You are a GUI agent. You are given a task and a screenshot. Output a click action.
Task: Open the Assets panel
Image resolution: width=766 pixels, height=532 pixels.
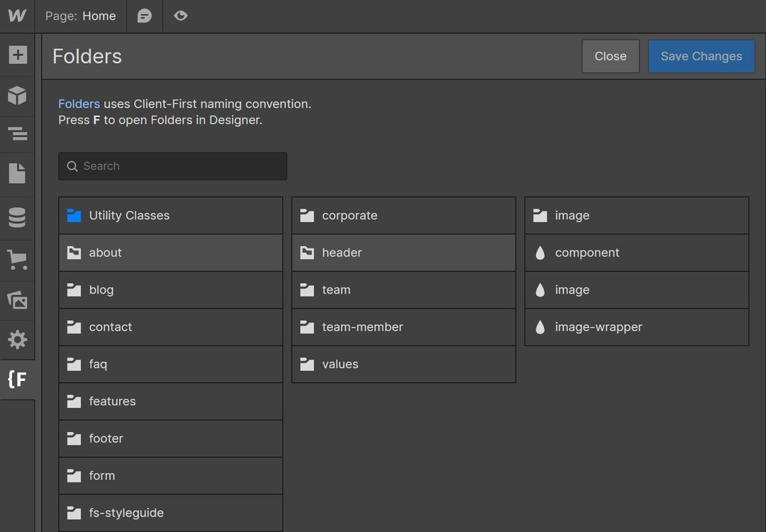tap(17, 300)
